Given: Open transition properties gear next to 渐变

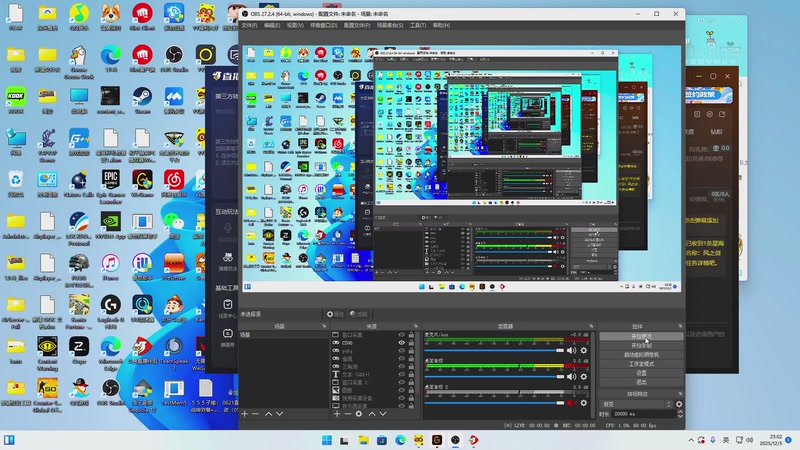Looking at the screenshot, I should 679,404.
